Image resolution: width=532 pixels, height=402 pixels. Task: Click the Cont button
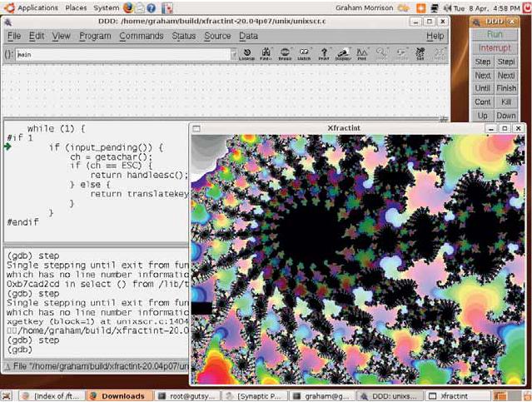(x=483, y=102)
